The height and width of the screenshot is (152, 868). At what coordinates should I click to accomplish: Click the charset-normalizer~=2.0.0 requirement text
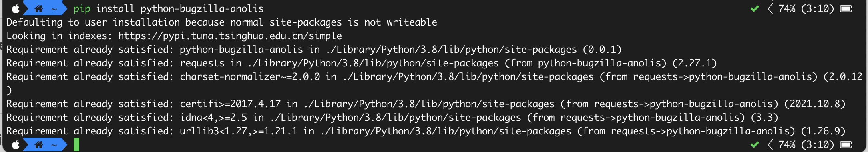point(250,77)
